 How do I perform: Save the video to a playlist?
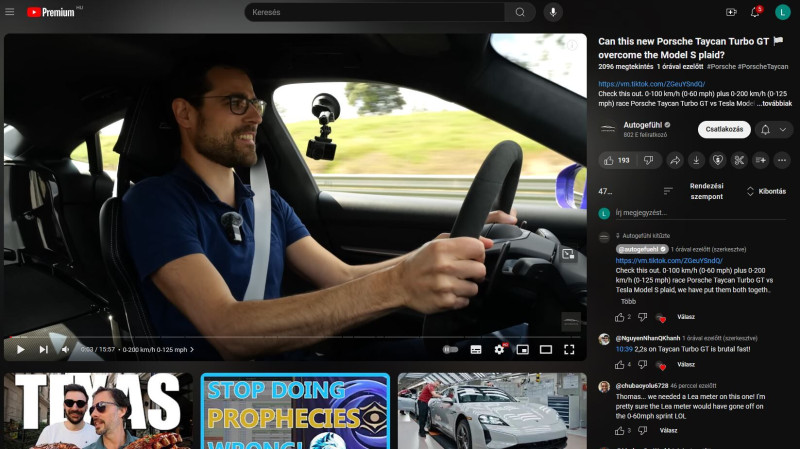click(x=760, y=160)
